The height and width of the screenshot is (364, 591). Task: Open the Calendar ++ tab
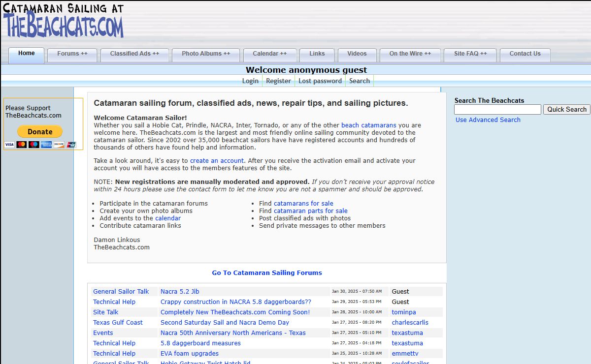click(x=269, y=54)
